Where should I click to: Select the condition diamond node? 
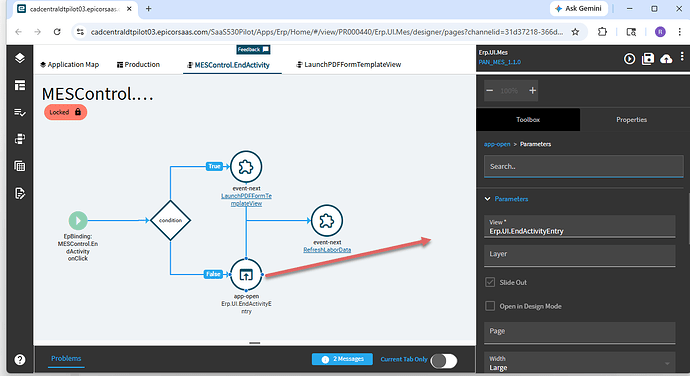tap(170, 220)
